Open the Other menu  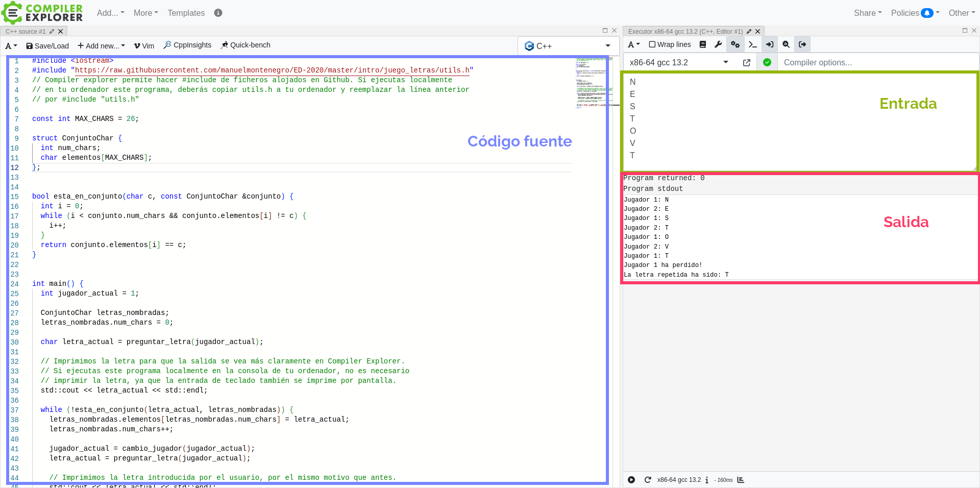point(962,13)
